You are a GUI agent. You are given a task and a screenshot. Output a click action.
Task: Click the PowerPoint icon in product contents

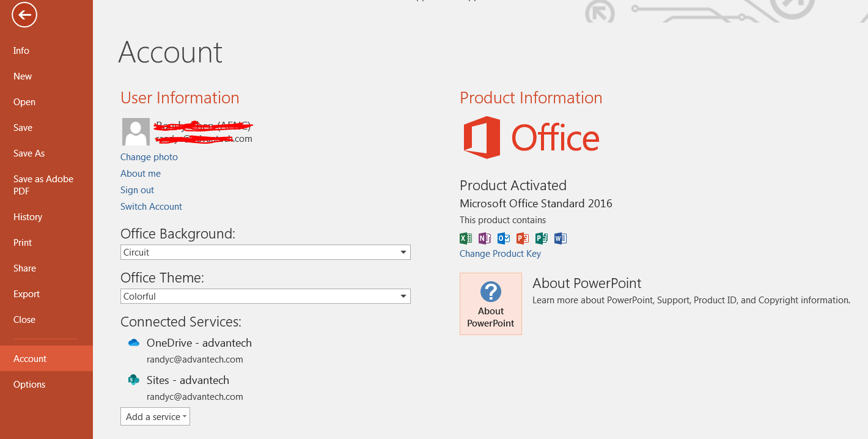point(523,238)
